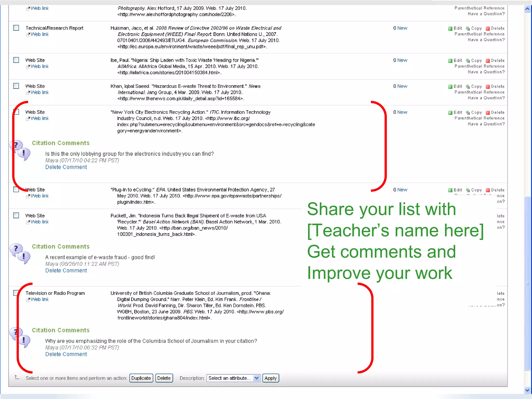The height and width of the screenshot is (399, 532).
Task: Click New notes link for New York City citation
Action: click(402, 112)
